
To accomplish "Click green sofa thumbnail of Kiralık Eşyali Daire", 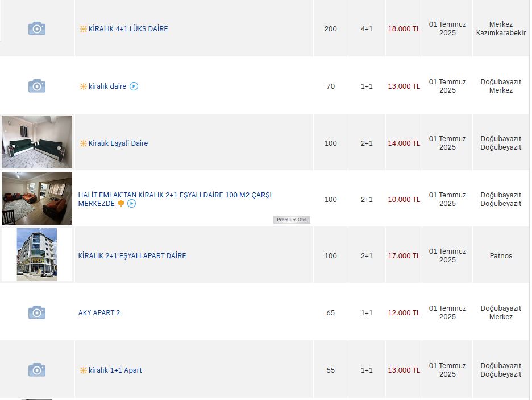I will click(37, 142).
